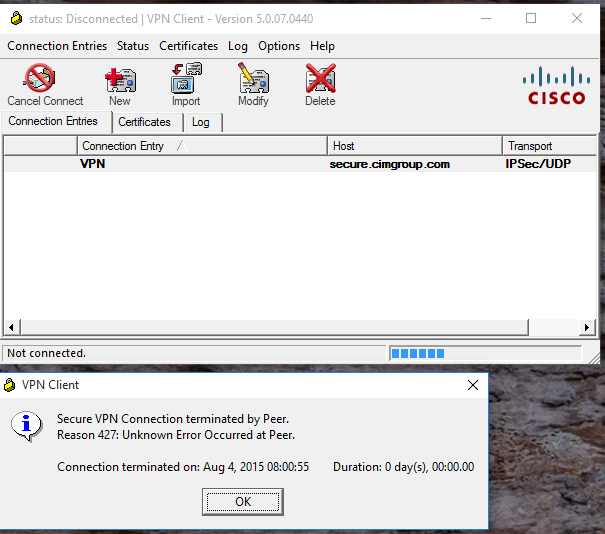Click the Transport column header
Screen dimensions: 605x534
coord(549,146)
